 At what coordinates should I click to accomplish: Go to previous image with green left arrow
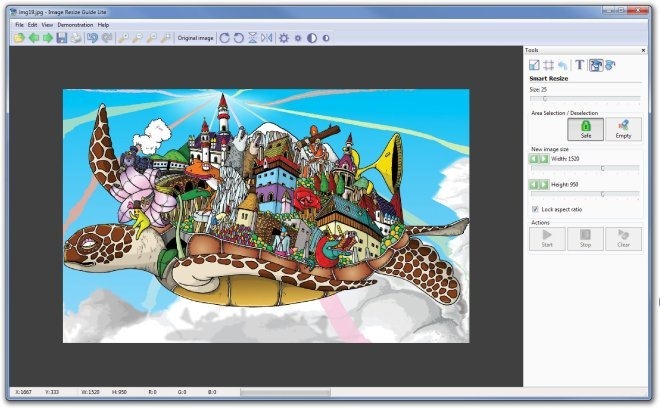tap(34, 38)
